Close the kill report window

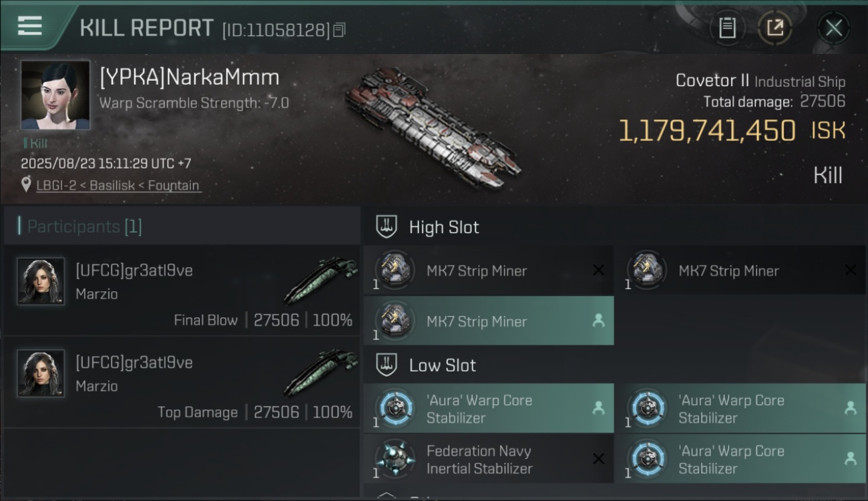[833, 28]
